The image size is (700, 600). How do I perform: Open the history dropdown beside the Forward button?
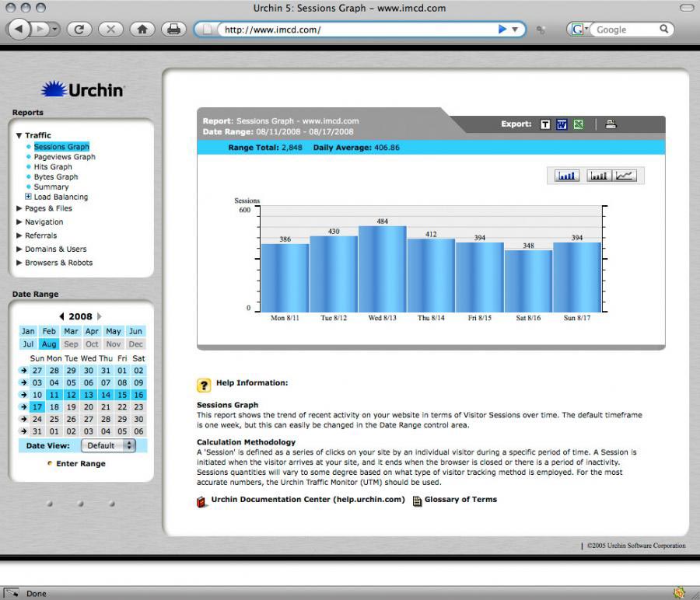[54, 30]
